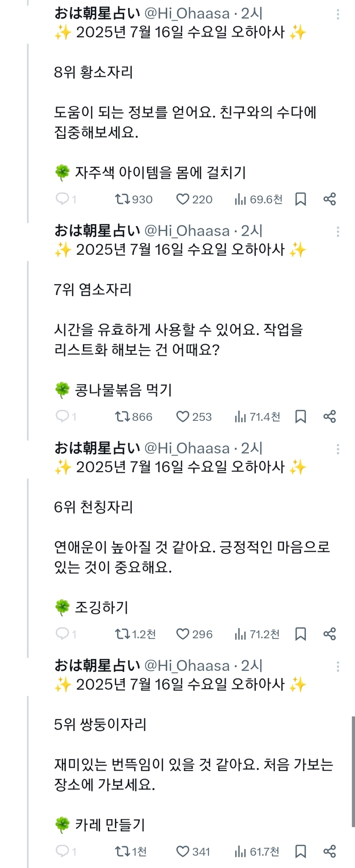Share the 황소자리 horoscope post
The height and width of the screenshot is (868, 355).
(x=330, y=199)
